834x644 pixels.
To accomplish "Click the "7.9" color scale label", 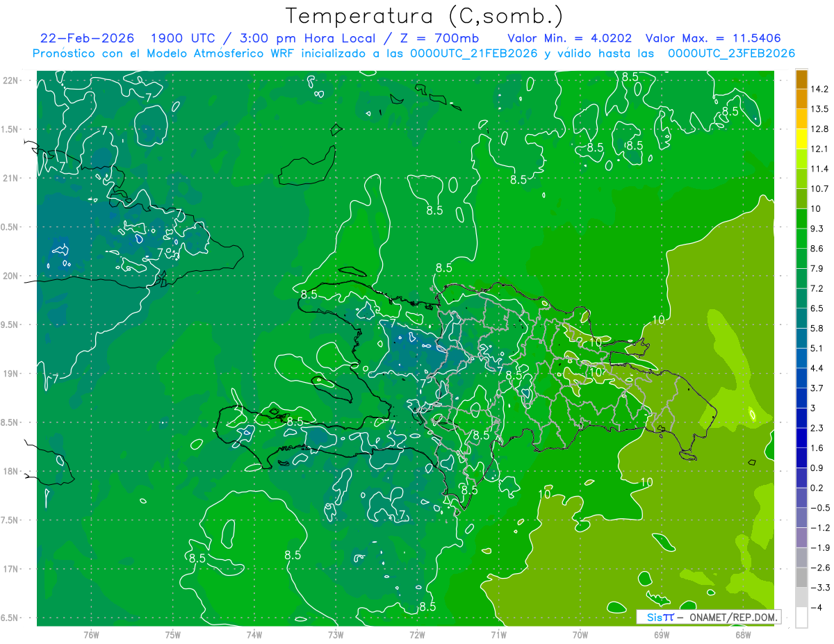I will (817, 269).
